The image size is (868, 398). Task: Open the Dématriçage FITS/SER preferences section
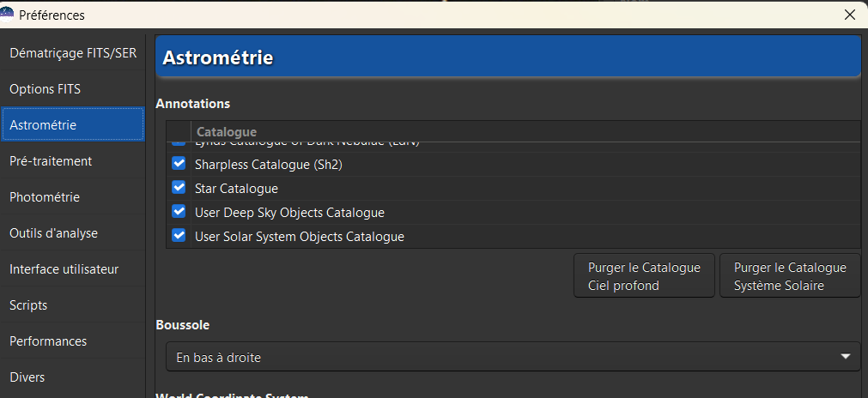coord(73,53)
